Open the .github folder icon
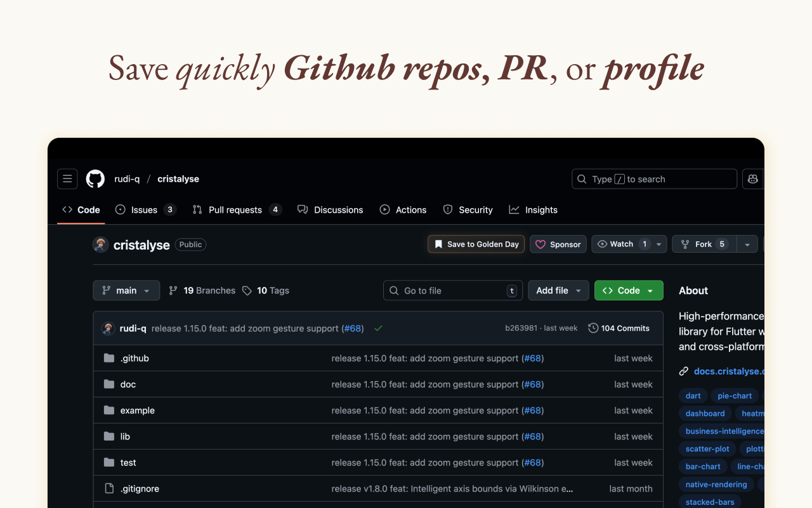 point(108,358)
